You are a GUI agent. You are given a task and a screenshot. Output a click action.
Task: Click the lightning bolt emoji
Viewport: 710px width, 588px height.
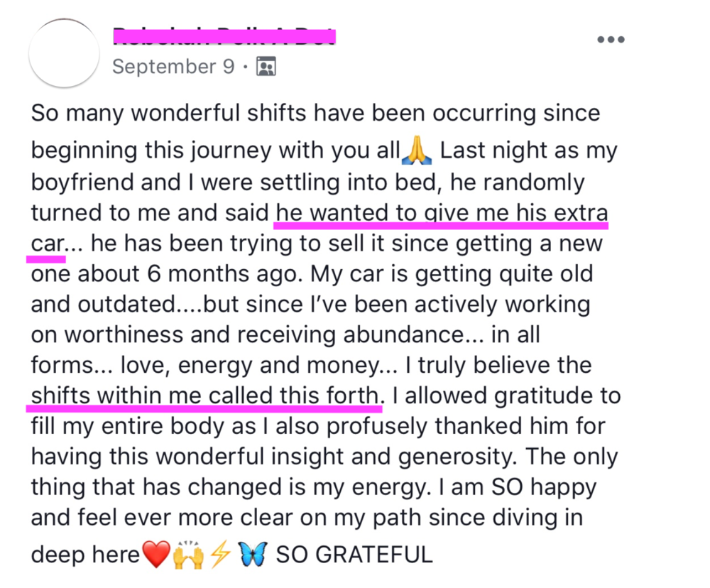pos(221,554)
